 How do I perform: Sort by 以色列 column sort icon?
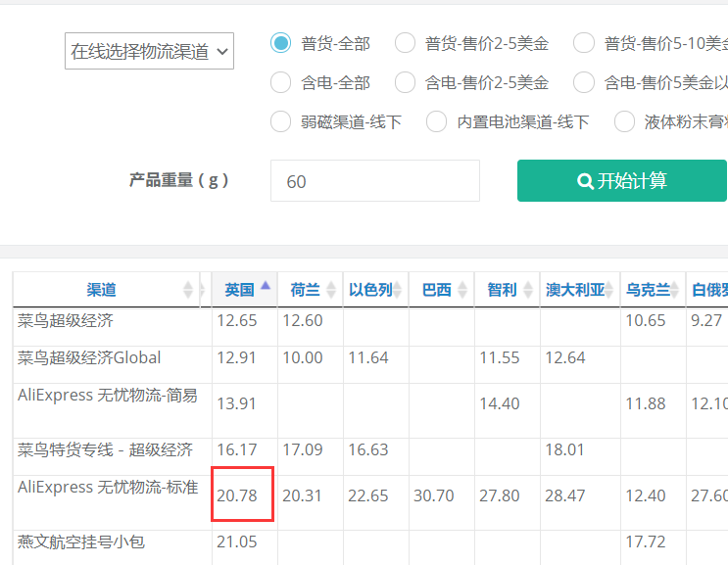[x=398, y=290]
